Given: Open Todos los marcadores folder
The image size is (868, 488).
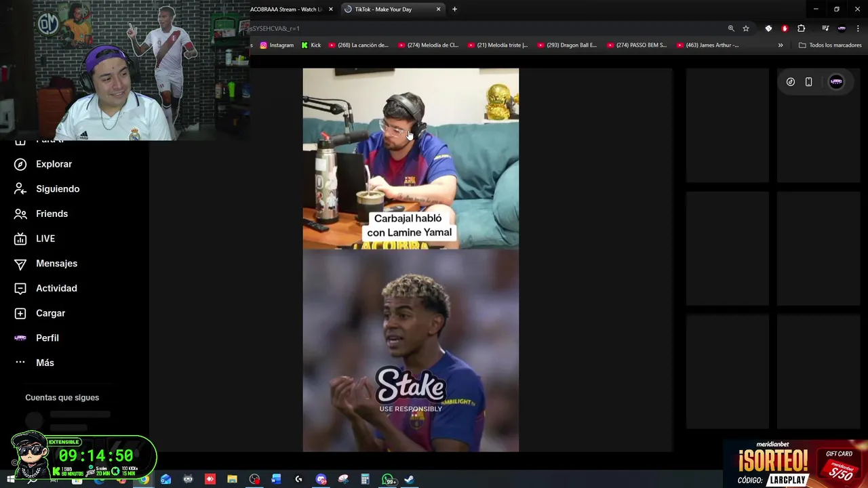Looking at the screenshot, I should tap(830, 45).
